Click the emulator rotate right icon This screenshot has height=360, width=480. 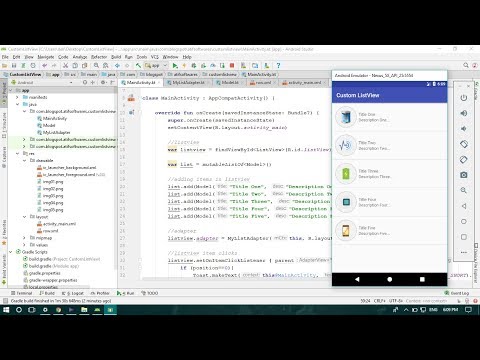pyautogui.click(x=464, y=159)
